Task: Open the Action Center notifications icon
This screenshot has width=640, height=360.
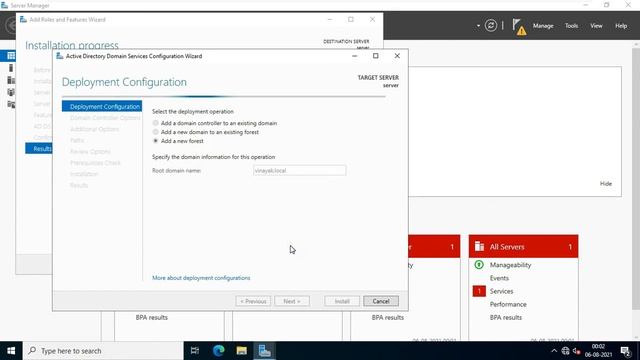Action: click(625, 351)
